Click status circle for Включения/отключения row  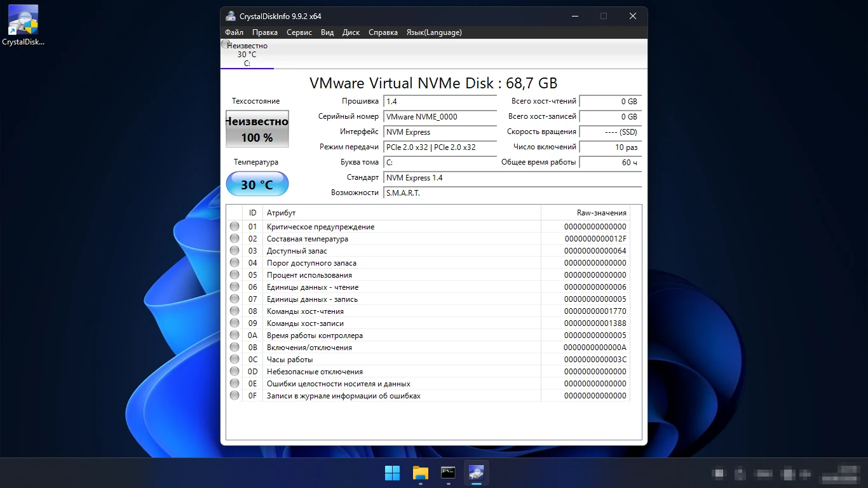(x=234, y=348)
